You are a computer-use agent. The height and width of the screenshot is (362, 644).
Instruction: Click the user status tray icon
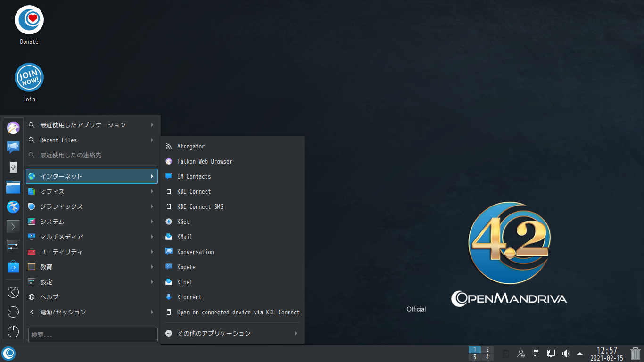521,354
